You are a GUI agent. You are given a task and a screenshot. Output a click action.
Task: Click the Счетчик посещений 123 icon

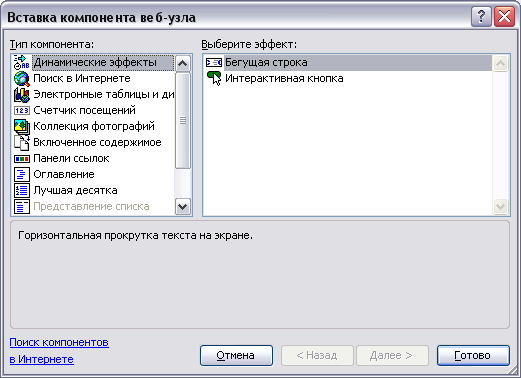click(x=22, y=110)
